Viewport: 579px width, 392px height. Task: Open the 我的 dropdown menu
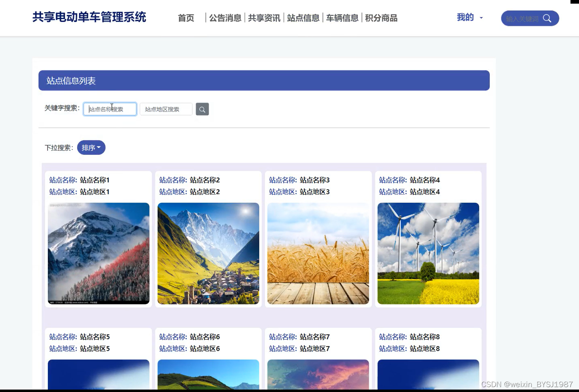pos(470,17)
